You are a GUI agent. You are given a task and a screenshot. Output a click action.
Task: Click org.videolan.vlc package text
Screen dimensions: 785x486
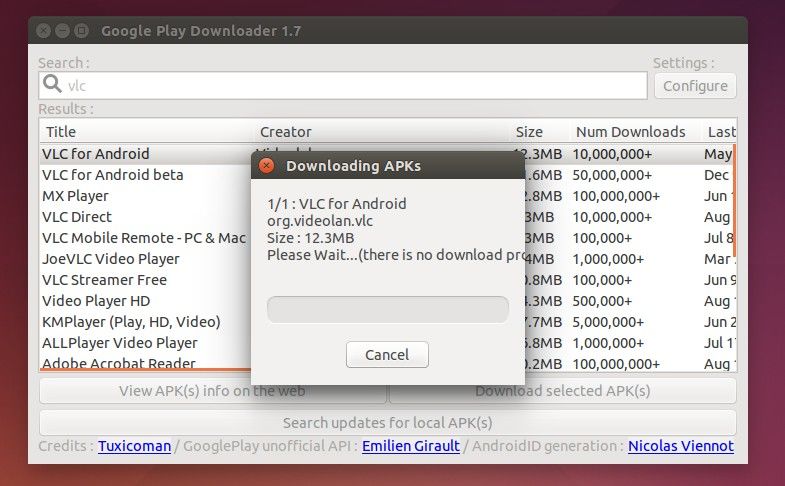tap(320, 221)
